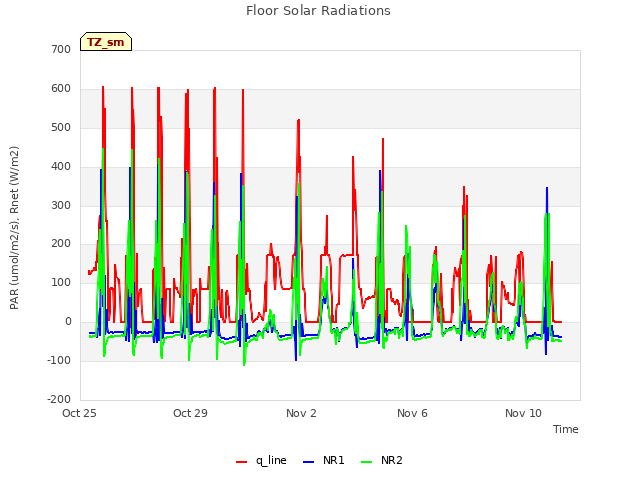
Task: Click the blue NR1 legend marker
Action: point(308,462)
